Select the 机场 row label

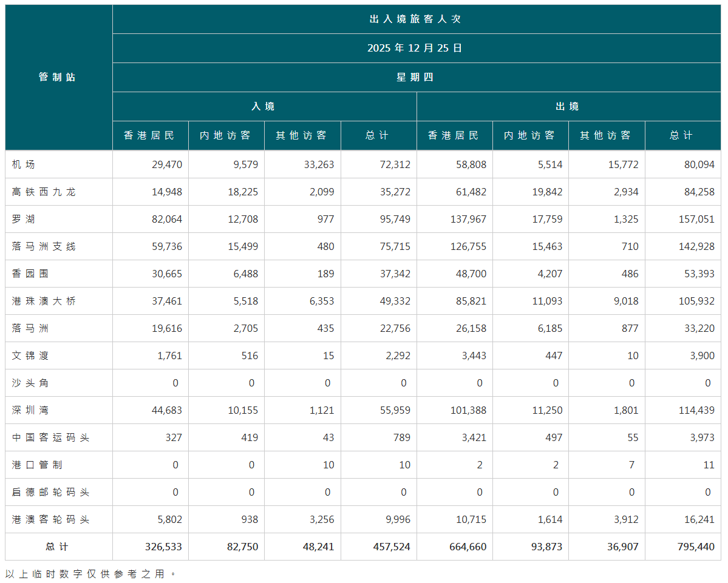pos(24,164)
